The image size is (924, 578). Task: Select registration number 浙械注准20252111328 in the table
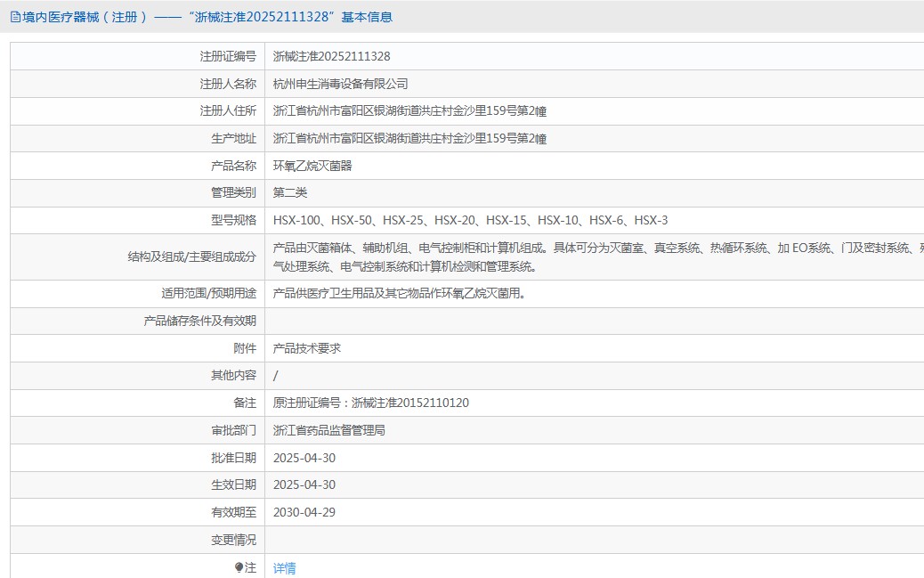(331, 56)
